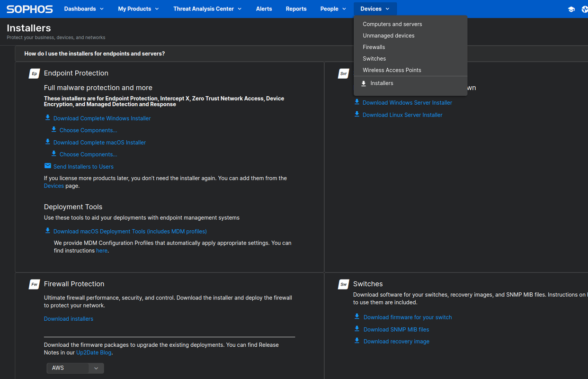
Task: Select Wireless Access Points in Devices menu
Action: [x=392, y=70]
